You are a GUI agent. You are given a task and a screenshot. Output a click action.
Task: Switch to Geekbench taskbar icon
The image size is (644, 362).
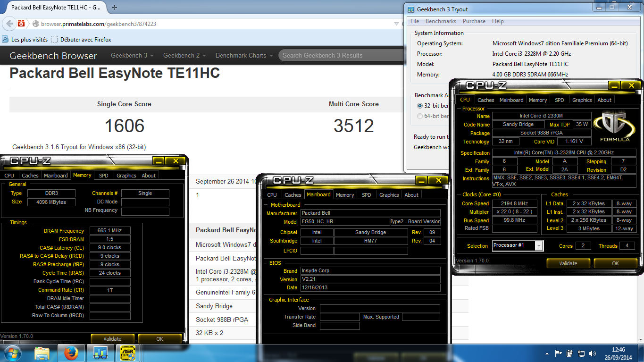[x=100, y=353]
